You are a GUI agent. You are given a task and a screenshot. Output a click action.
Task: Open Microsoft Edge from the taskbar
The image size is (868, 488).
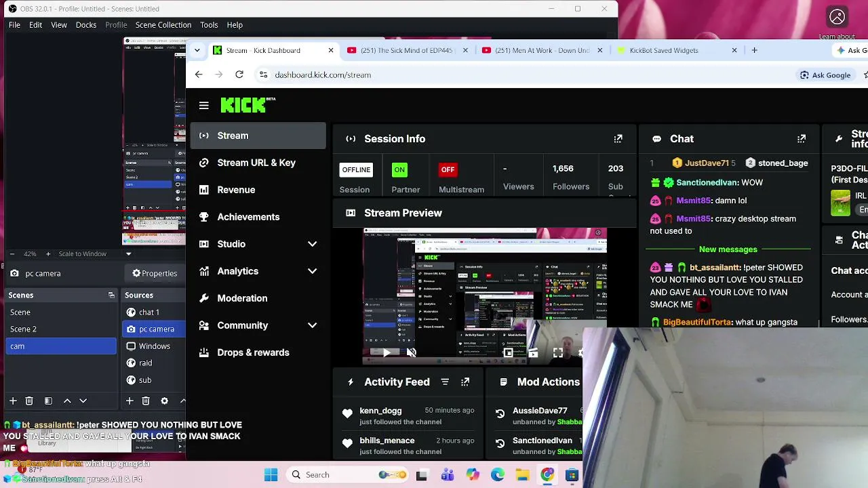pos(497,474)
